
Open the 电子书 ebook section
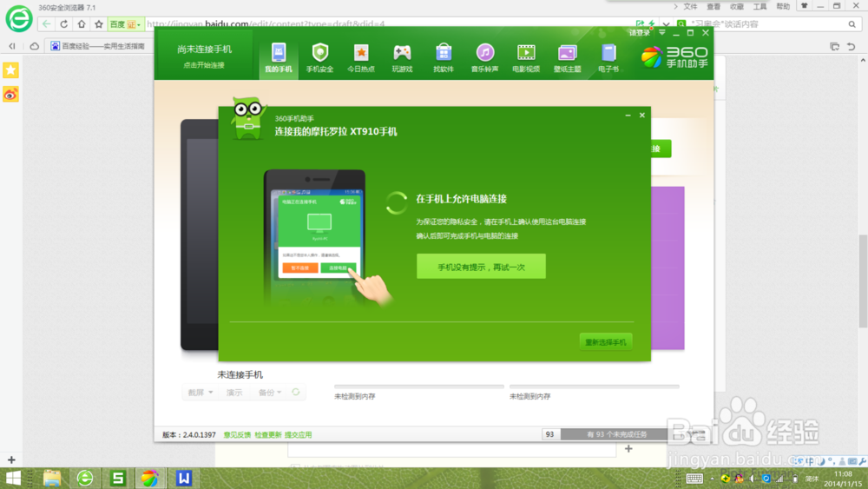click(x=608, y=57)
